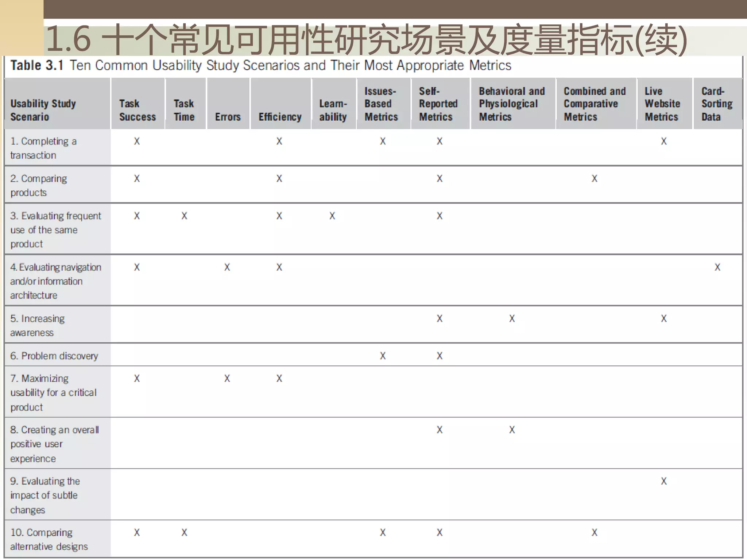
Task: Click the 'Usability Study Scenario' column header
Action: click(58, 104)
